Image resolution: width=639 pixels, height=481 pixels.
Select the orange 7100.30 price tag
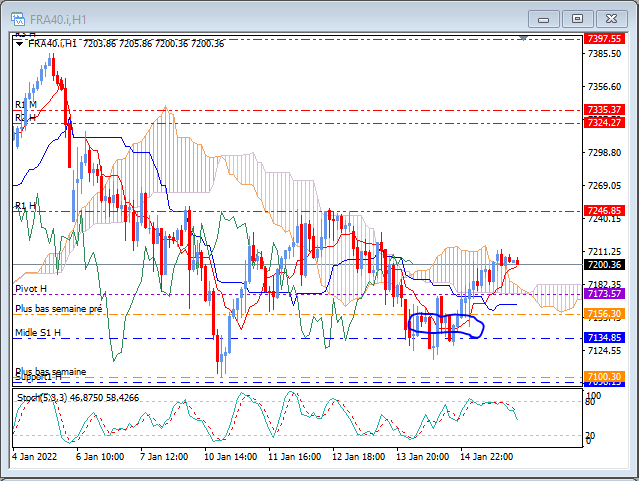[x=604, y=377]
